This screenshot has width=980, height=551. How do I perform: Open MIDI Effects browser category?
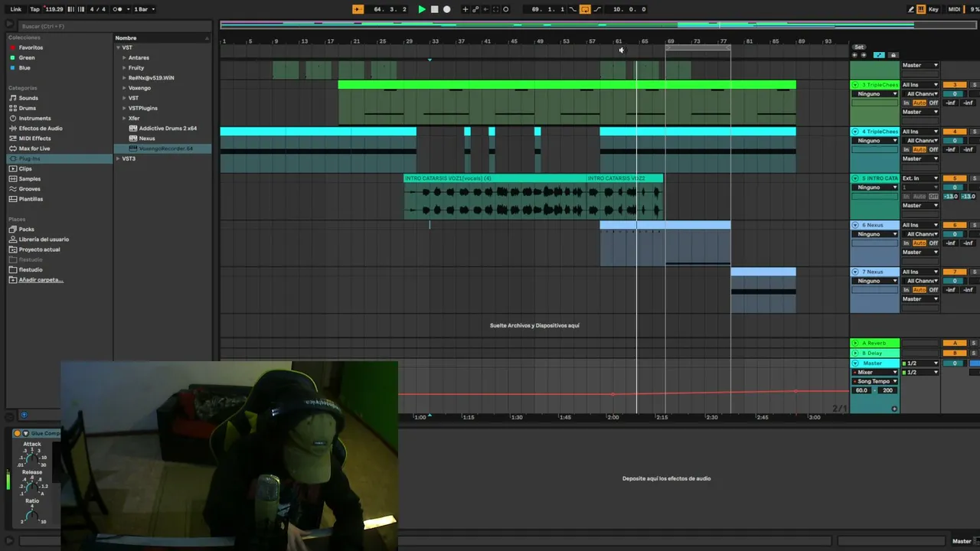35,139
